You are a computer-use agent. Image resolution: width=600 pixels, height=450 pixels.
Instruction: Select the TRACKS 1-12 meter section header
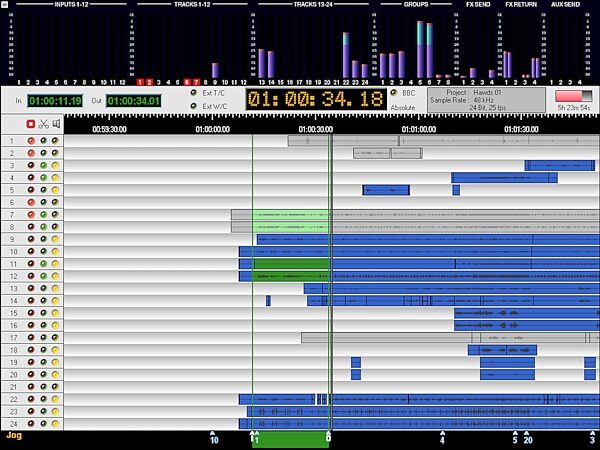(x=192, y=5)
